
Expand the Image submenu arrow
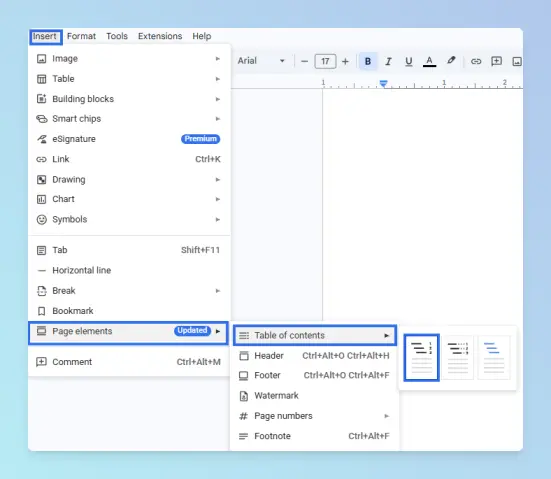(x=218, y=59)
